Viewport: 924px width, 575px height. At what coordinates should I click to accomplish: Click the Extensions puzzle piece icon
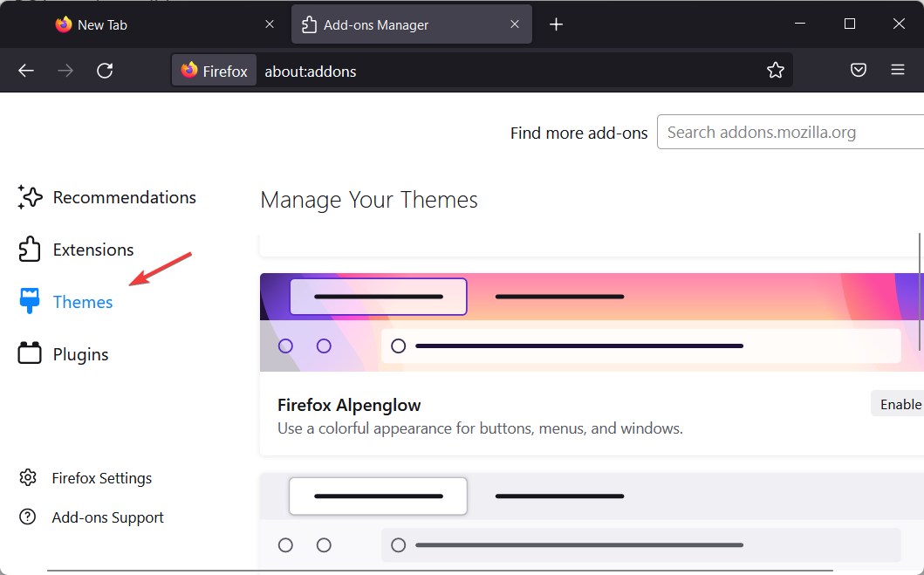click(x=30, y=250)
